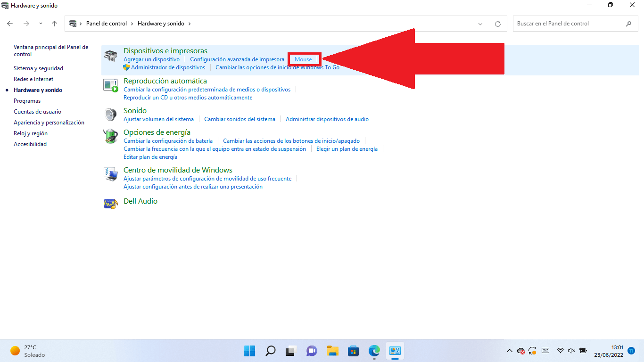
Task: Open File Explorer from taskbar
Action: click(332, 351)
